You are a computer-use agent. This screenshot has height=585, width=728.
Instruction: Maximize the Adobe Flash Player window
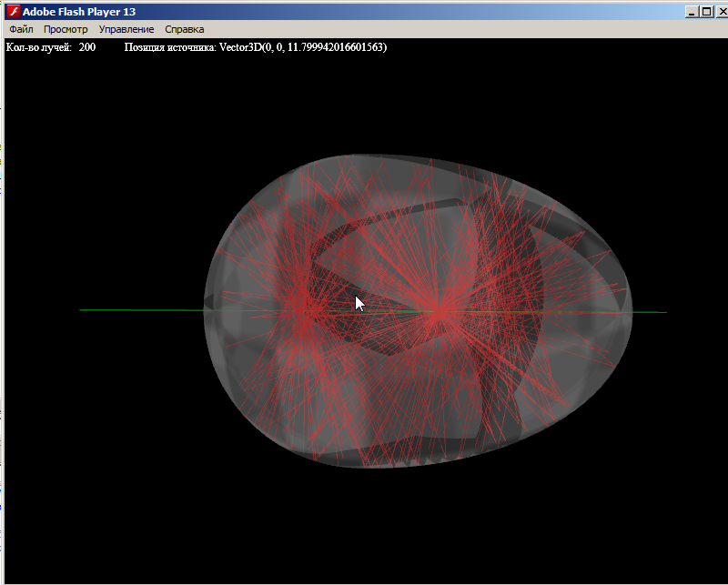[x=706, y=11]
